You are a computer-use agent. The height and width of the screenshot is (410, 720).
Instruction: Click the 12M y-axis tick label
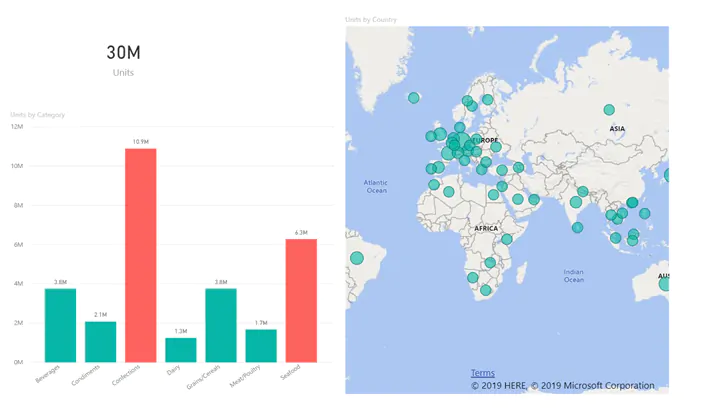click(17, 127)
